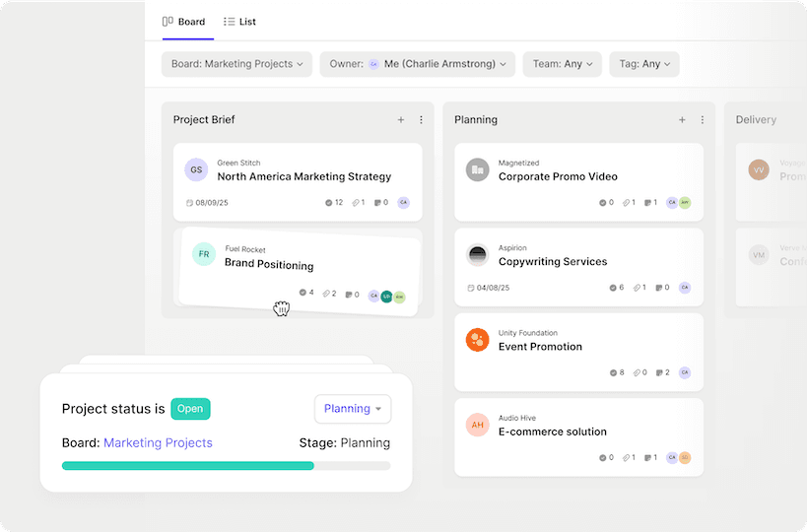Screen dimensions: 807x532
Task: Click Audio Hive AH avatar icon
Action: pos(478,425)
